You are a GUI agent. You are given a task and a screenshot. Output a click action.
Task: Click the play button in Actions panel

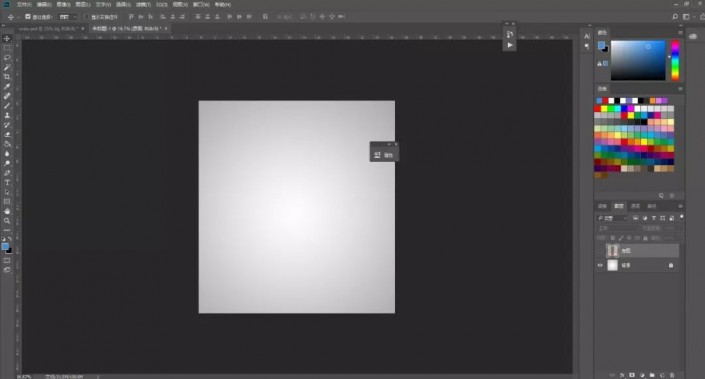510,45
